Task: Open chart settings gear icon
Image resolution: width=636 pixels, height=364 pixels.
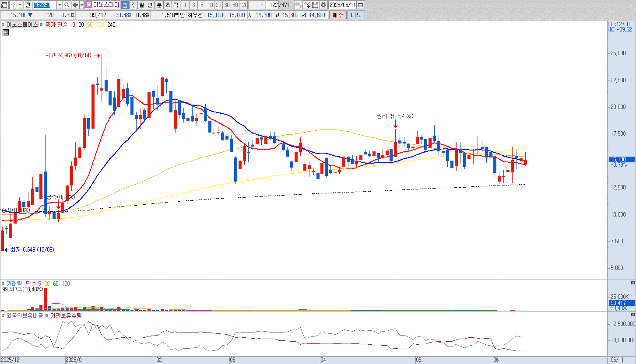Action: 323,5
